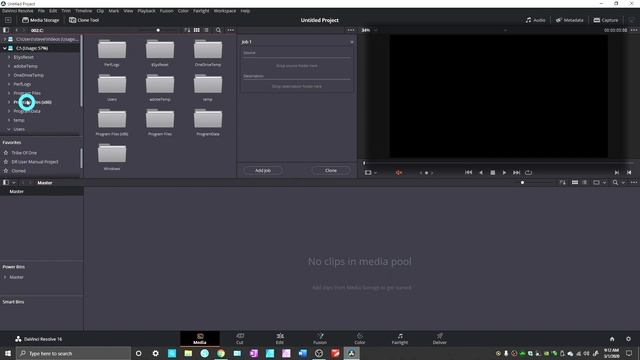640x360 pixels.
Task: Open viewer options three-dot menu
Action: (x=633, y=30)
